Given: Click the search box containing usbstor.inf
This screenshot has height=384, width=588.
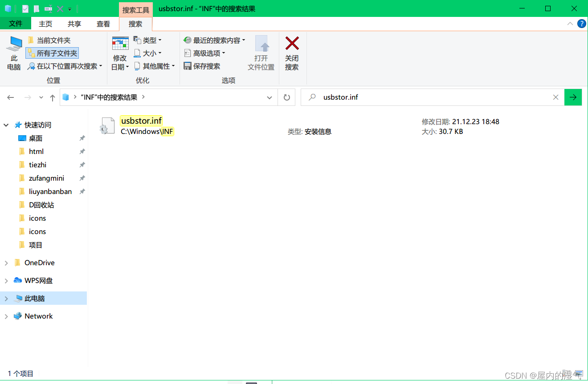Looking at the screenshot, I should coord(432,97).
